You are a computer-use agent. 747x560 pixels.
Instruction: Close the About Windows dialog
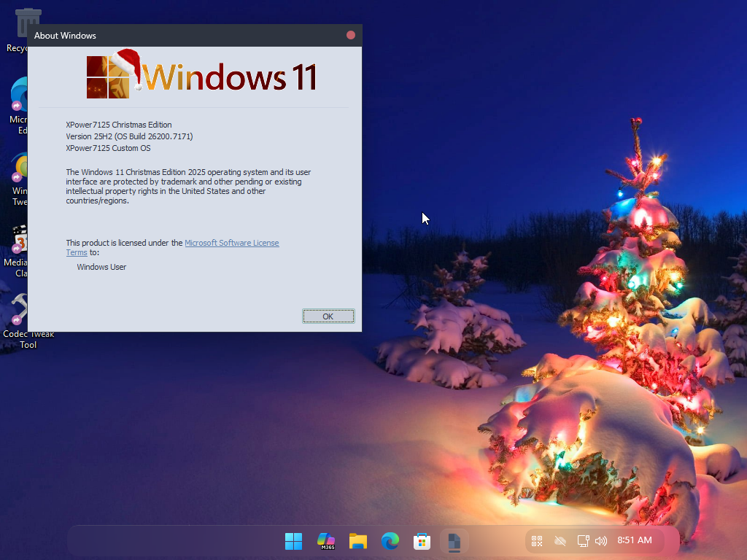coord(351,35)
